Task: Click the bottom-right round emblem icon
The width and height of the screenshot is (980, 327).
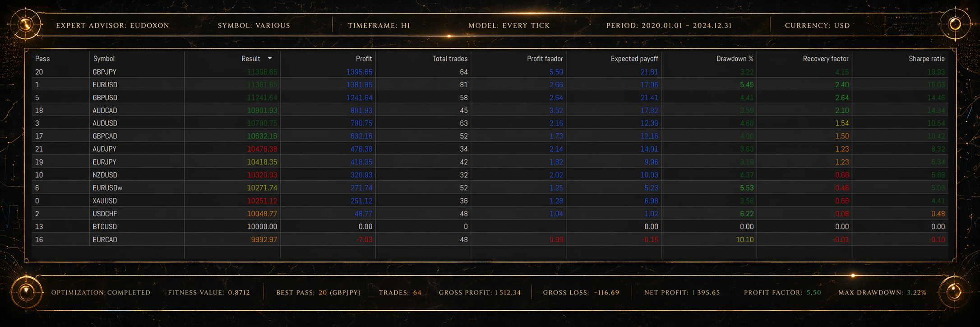Action: (x=954, y=291)
